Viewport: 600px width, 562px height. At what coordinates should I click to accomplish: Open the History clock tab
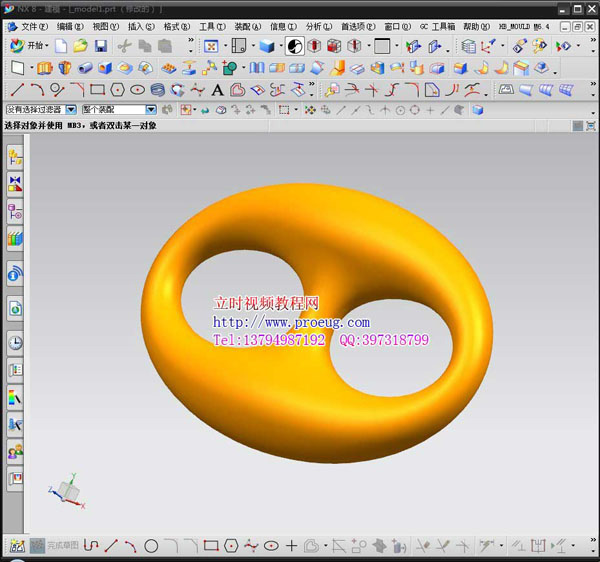(15, 342)
